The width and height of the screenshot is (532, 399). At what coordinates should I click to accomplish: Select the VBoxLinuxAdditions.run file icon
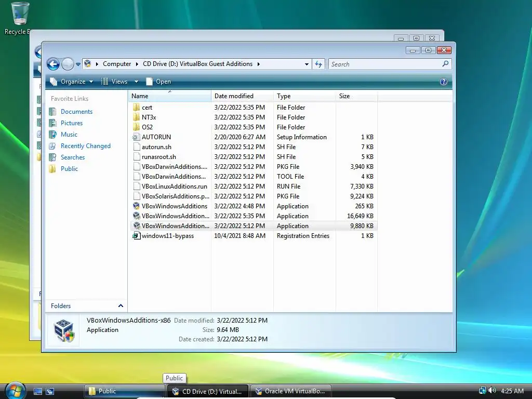pos(137,186)
